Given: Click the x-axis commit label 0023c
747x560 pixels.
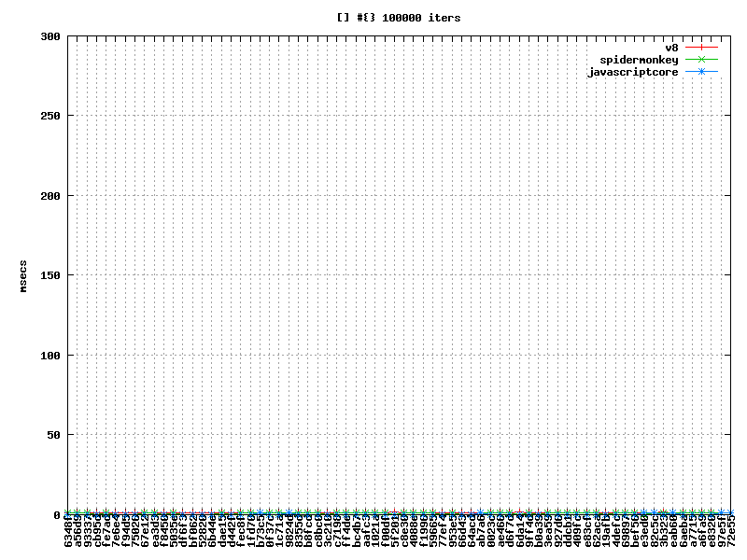Looking at the screenshot, I should point(490,530).
